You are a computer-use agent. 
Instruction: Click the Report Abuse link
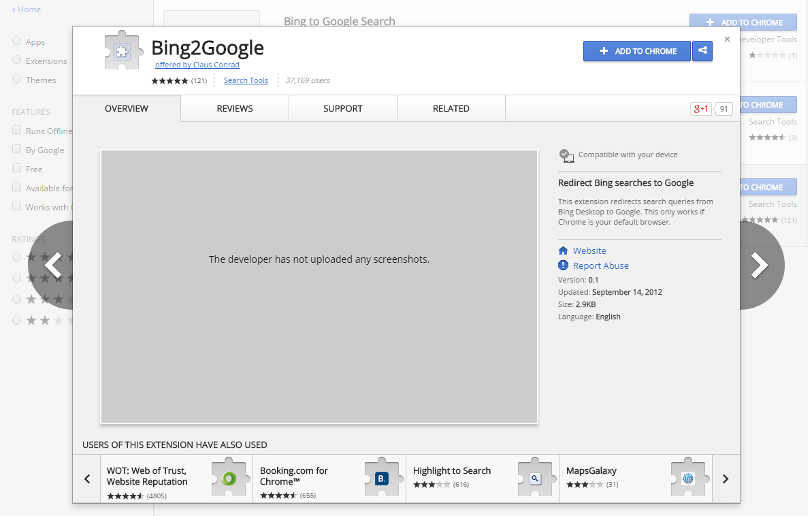(x=601, y=265)
